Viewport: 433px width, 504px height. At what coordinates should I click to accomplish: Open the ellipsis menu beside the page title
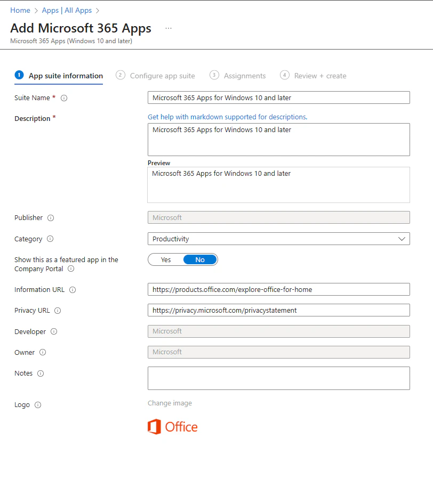(169, 28)
